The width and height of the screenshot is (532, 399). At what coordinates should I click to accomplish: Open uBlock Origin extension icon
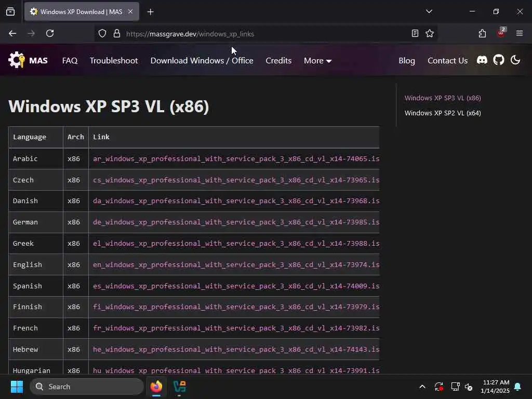[501, 33]
